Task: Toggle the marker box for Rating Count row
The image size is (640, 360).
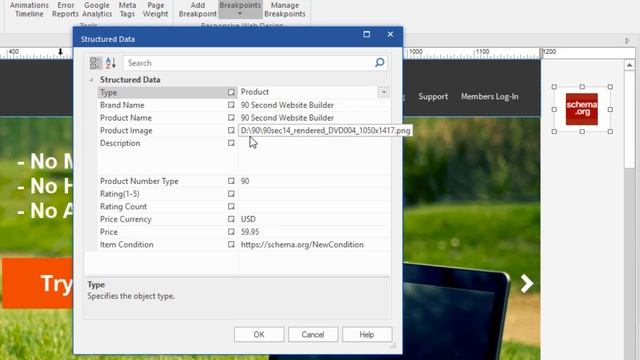Action: coord(231,206)
